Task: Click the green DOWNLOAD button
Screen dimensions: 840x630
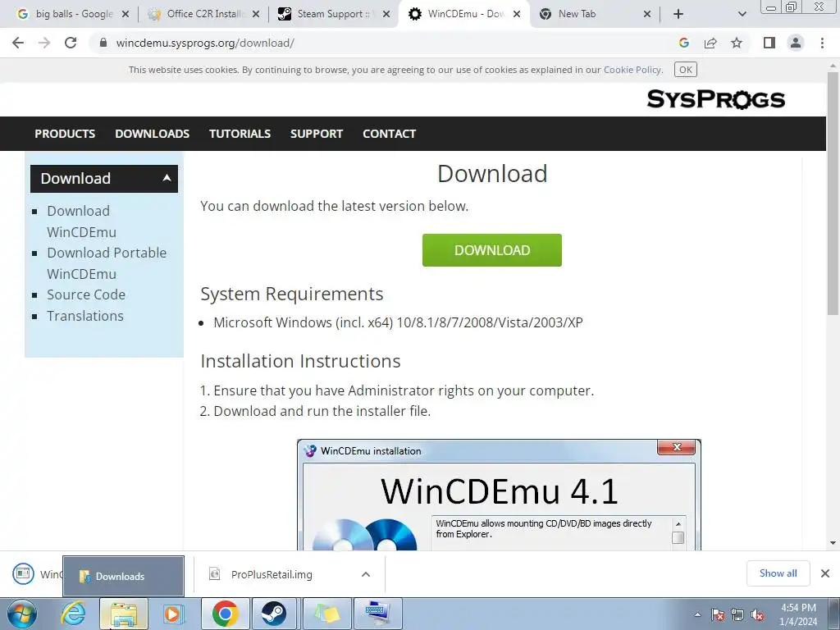Action: click(492, 250)
